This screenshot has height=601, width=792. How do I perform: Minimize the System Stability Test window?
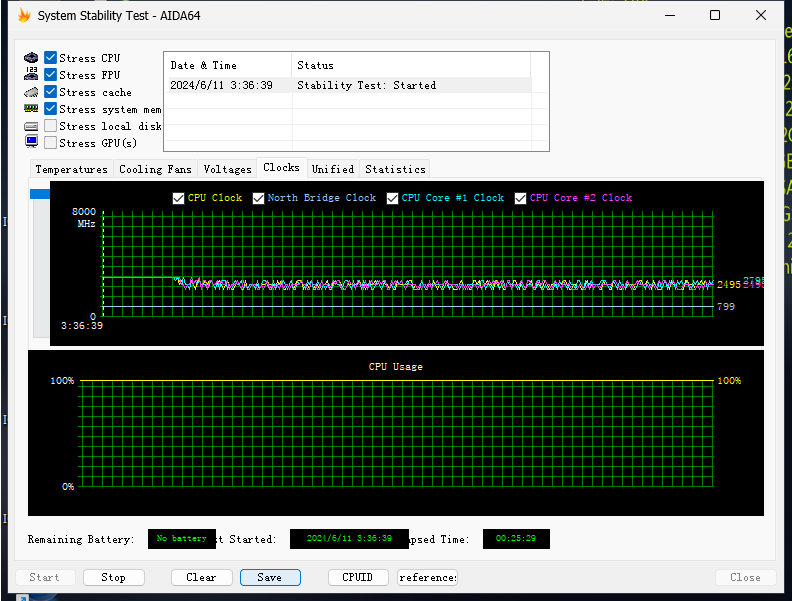tap(670, 15)
